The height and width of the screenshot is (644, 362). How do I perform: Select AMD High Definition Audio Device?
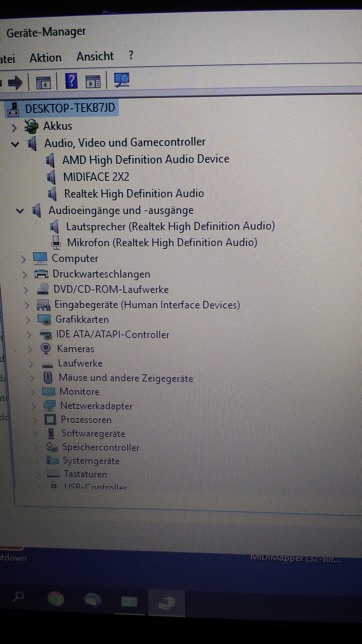coord(146,159)
